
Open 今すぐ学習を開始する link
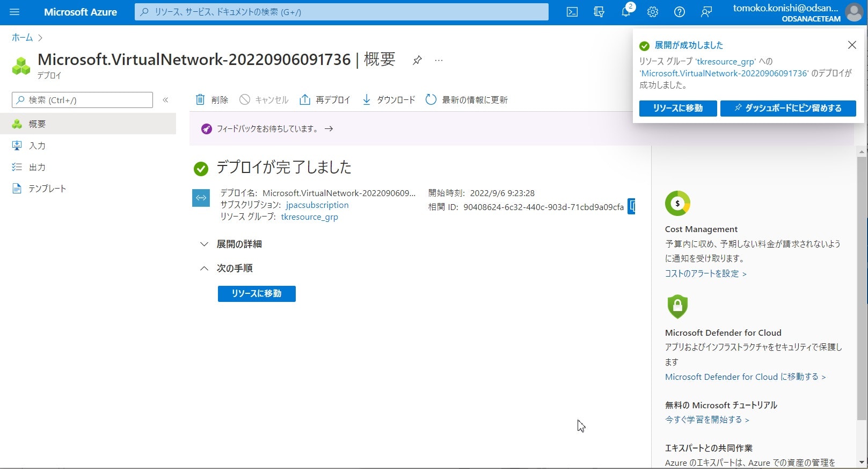click(x=707, y=420)
